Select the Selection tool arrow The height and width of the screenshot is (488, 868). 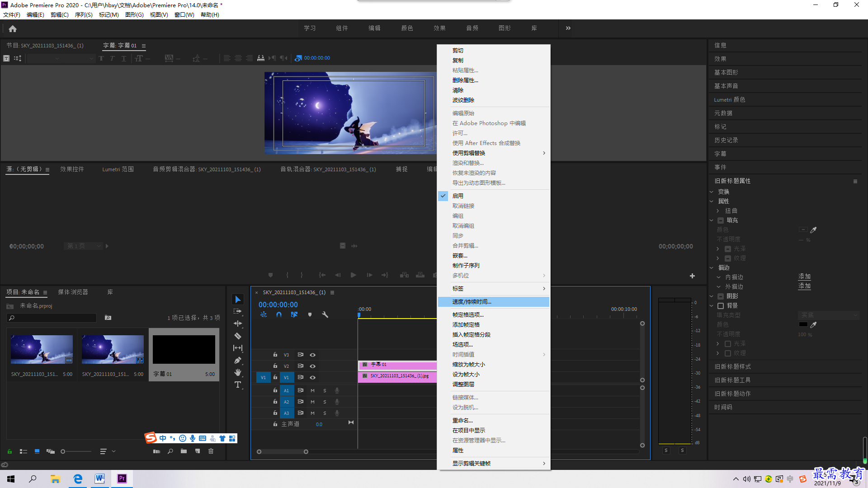(238, 300)
